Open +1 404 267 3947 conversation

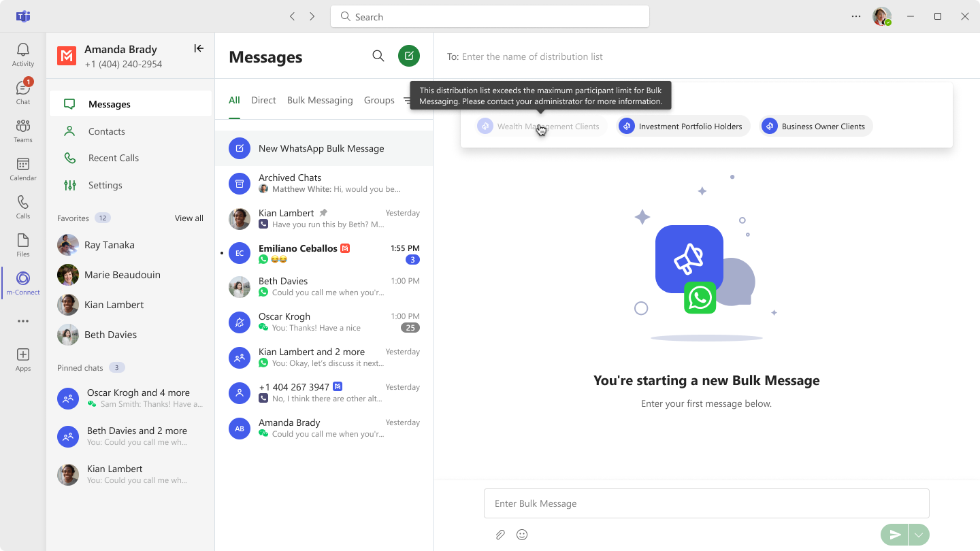pyautogui.click(x=324, y=393)
